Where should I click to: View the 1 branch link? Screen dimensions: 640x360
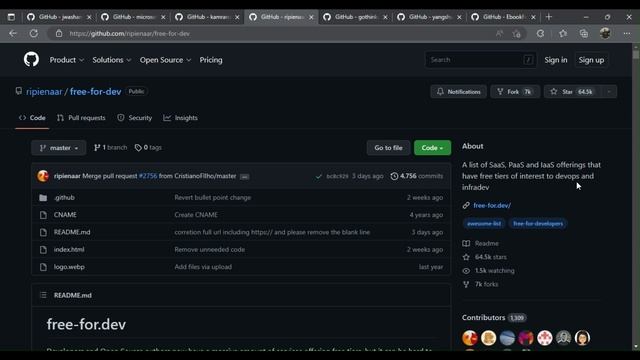pyautogui.click(x=111, y=147)
